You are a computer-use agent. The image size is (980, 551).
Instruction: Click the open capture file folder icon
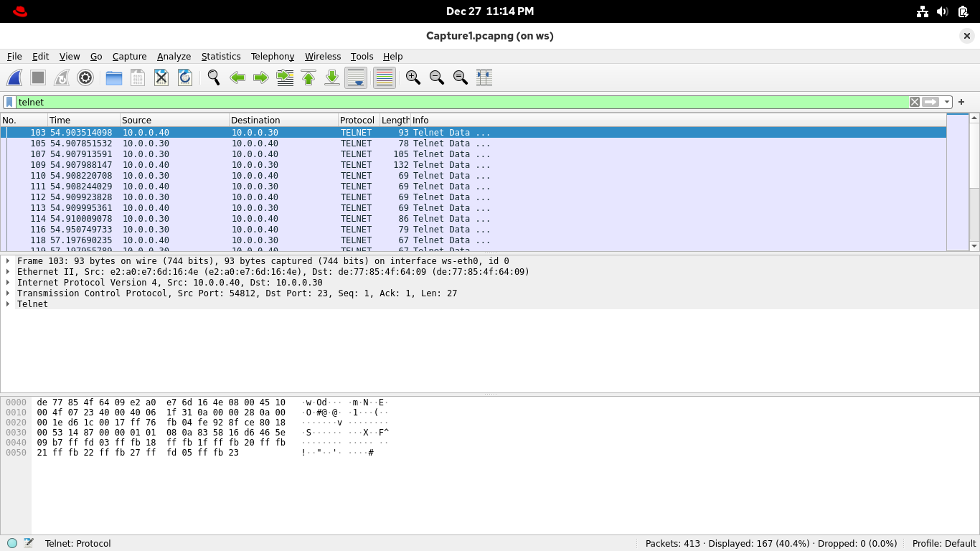pyautogui.click(x=114, y=77)
